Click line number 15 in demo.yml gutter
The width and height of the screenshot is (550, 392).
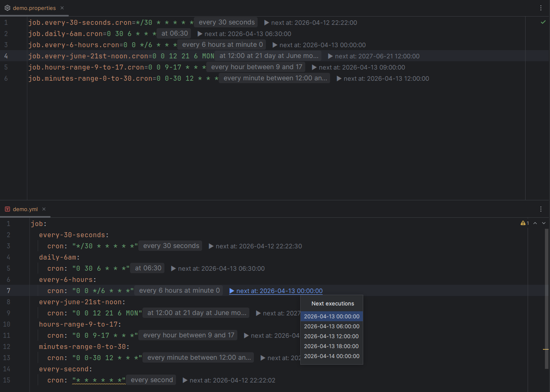[x=7, y=380]
